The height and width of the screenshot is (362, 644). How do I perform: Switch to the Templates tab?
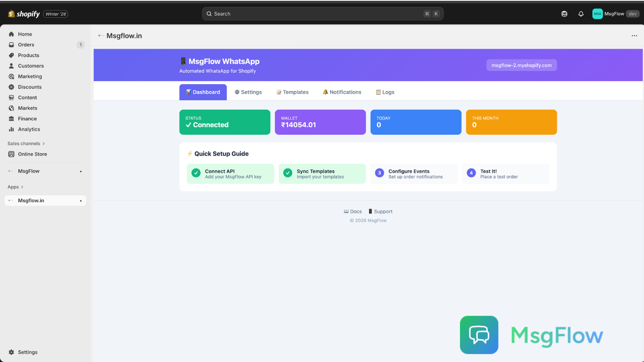293,92
